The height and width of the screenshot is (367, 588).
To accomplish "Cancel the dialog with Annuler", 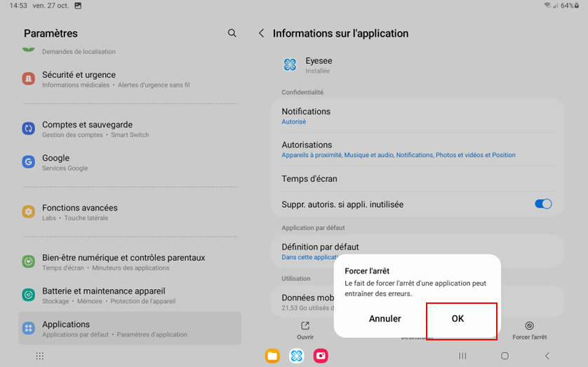I will pos(385,319).
